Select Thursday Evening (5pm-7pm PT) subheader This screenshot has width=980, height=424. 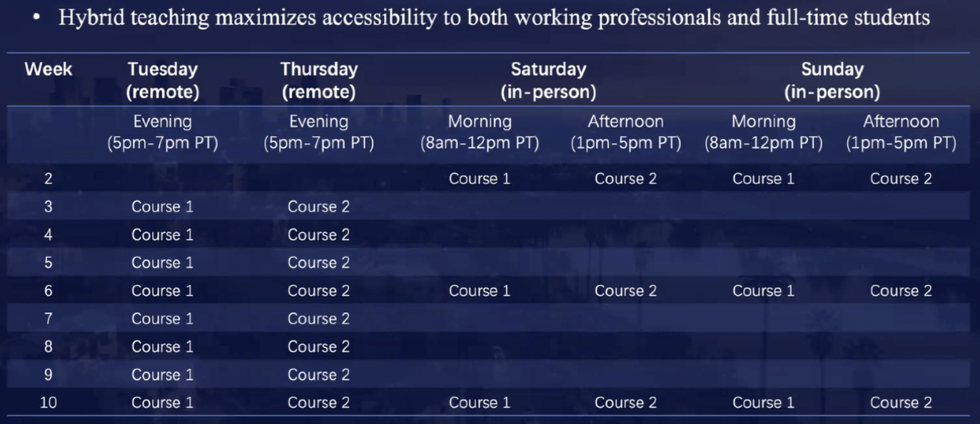click(x=319, y=132)
